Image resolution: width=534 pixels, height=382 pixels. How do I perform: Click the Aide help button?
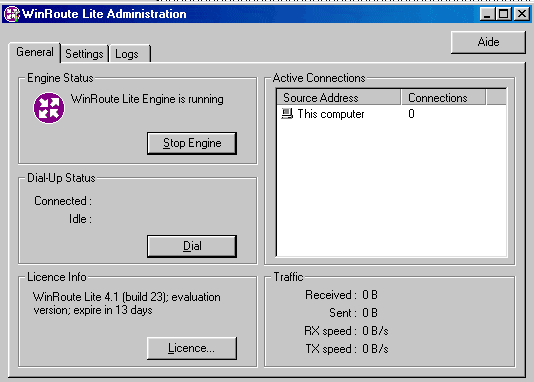click(x=488, y=42)
